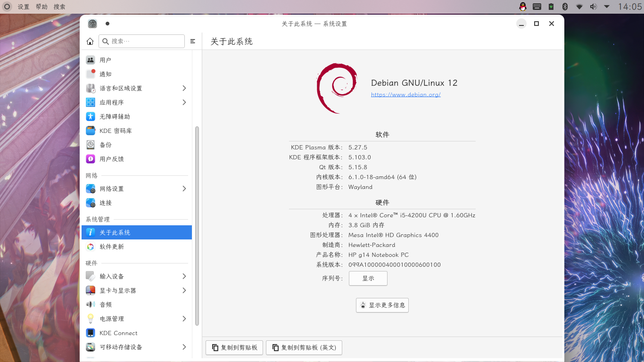644x362 pixels.
Task: Open the Wi-Fi network tray icon
Action: 579,7
